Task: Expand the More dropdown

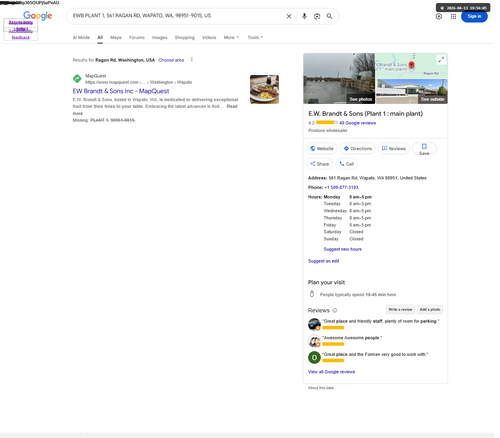Action: coord(231,38)
